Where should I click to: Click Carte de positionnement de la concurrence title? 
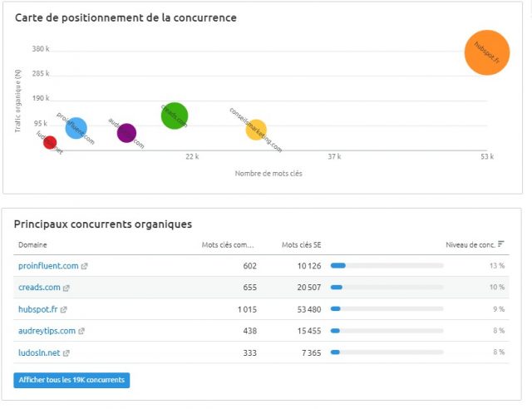[126, 17]
